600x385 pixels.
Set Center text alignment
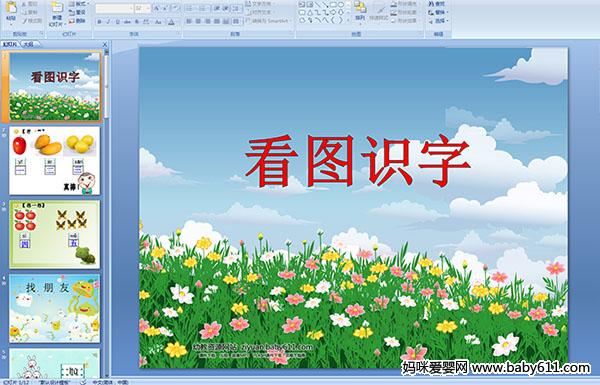click(x=198, y=21)
